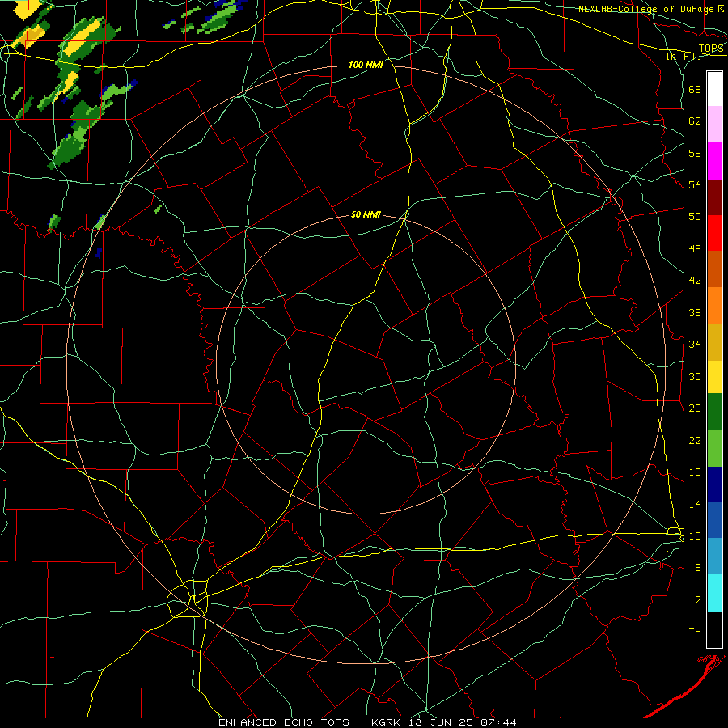
Task: Click the TH threshold label
Action: click(695, 632)
